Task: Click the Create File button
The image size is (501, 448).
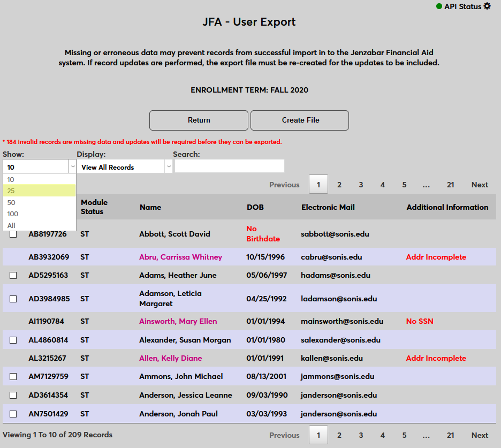Action: tap(300, 120)
